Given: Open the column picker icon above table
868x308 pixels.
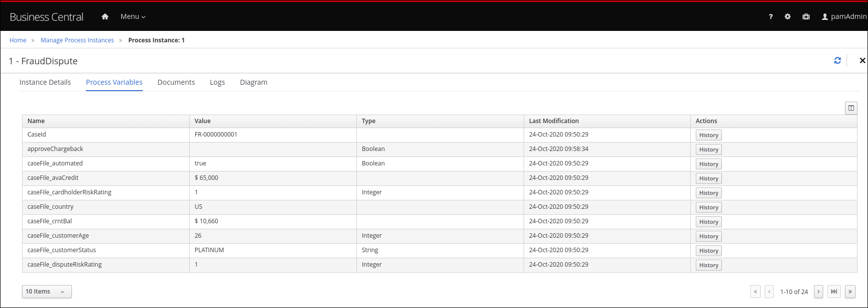Looking at the screenshot, I should pos(851,108).
